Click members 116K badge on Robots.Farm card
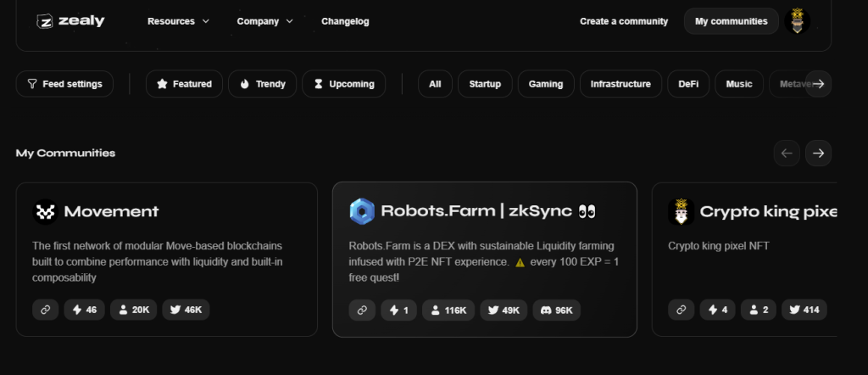This screenshot has height=375, width=868. (x=448, y=311)
